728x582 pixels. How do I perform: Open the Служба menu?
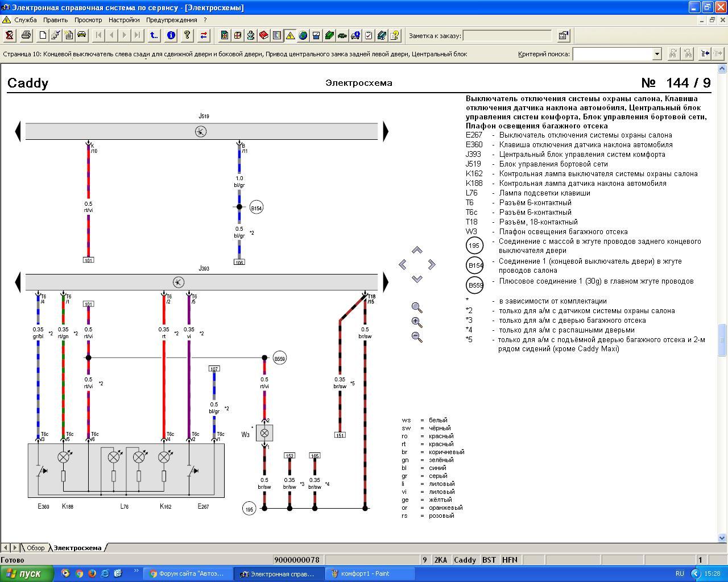tap(26, 20)
